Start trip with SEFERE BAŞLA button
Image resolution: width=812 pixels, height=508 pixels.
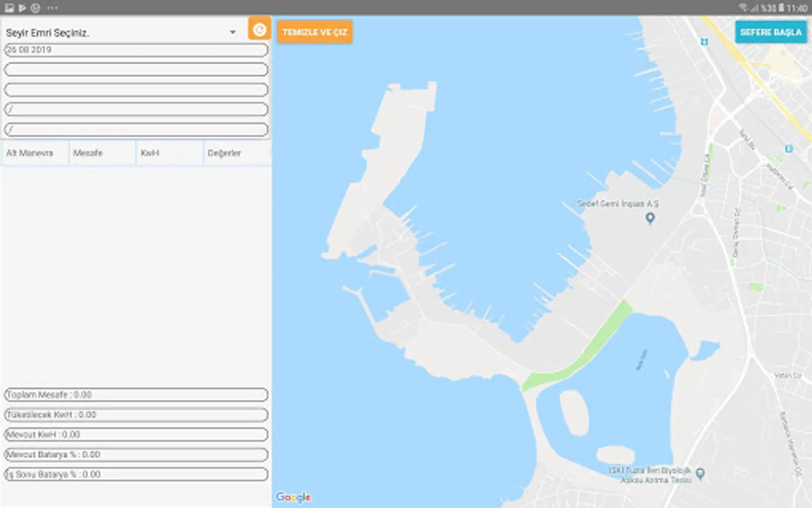point(770,32)
